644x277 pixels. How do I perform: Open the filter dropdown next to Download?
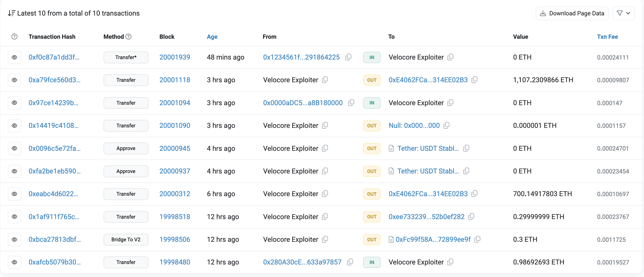[623, 13]
